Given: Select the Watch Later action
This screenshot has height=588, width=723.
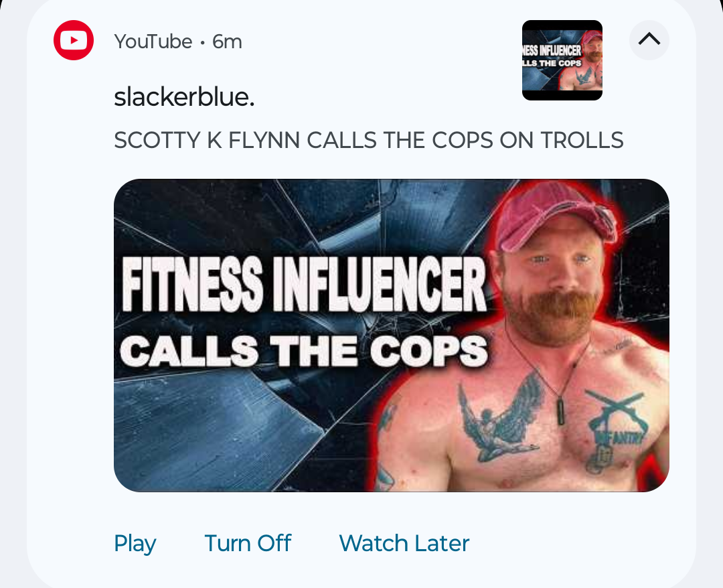Looking at the screenshot, I should 404,543.
